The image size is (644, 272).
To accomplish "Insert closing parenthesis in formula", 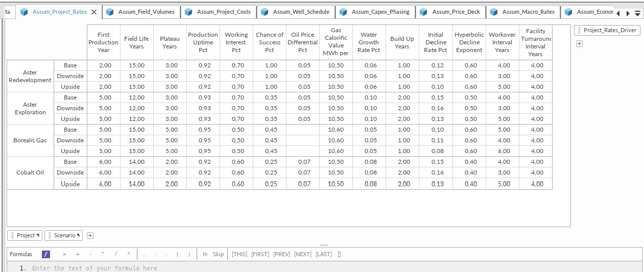I will pyautogui.click(x=189, y=254).
